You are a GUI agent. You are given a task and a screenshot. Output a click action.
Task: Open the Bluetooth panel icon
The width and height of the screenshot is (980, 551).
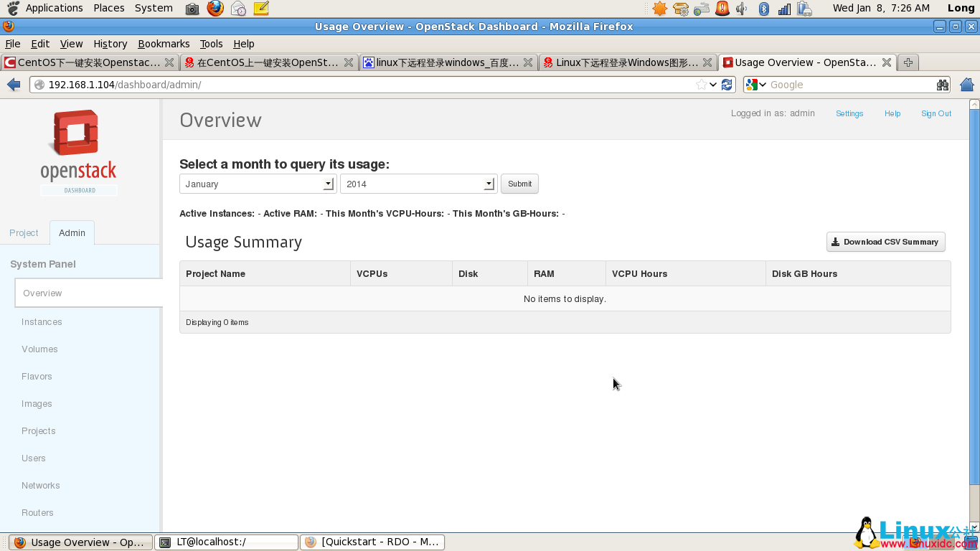(763, 8)
